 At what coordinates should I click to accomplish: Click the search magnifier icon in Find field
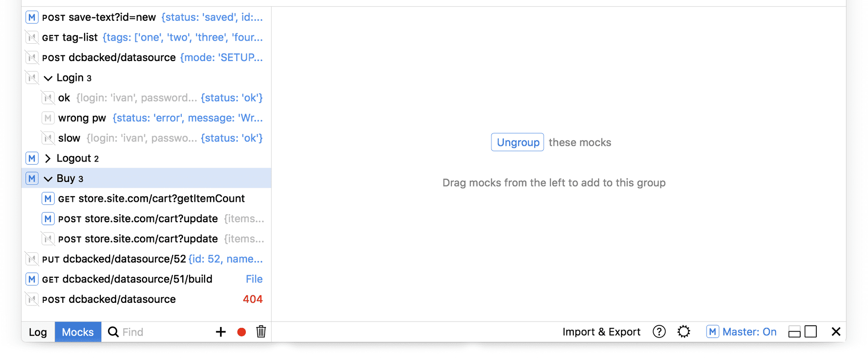(113, 332)
